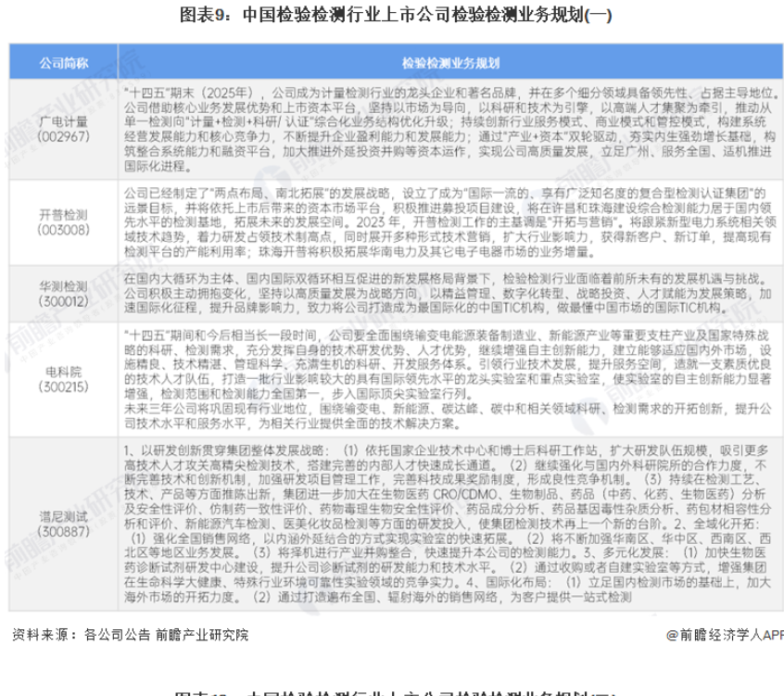Click the '公司简称' column header

pyautogui.click(x=64, y=62)
